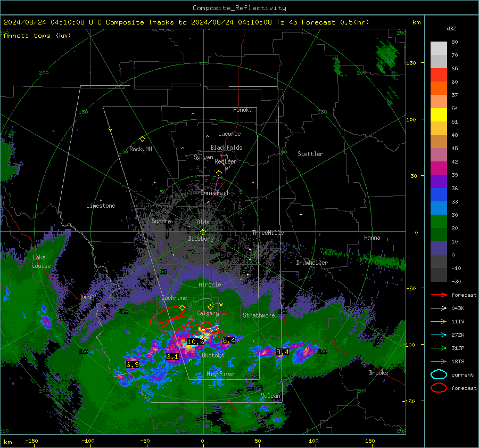The width and height of the screenshot is (479, 448).
Task: Click the 8.4 storm top label above Okotoks
Action: (x=228, y=340)
